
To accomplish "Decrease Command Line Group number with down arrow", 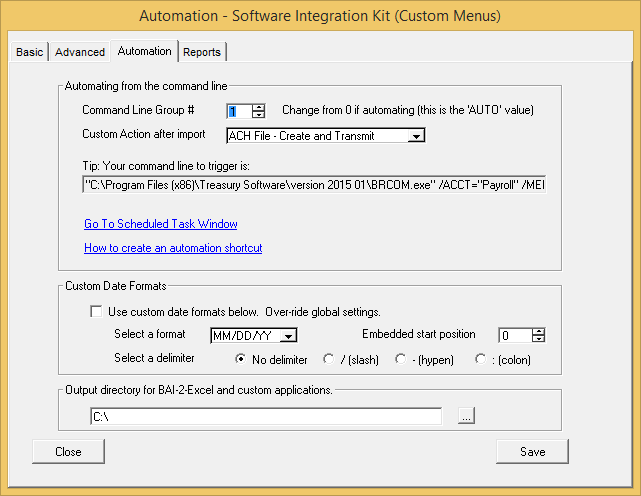I will pos(259,114).
